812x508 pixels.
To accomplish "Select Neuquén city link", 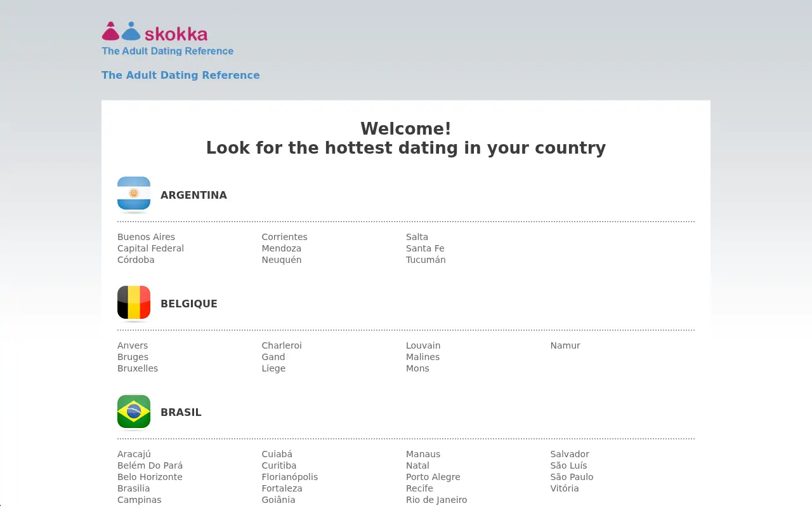I will tap(281, 260).
